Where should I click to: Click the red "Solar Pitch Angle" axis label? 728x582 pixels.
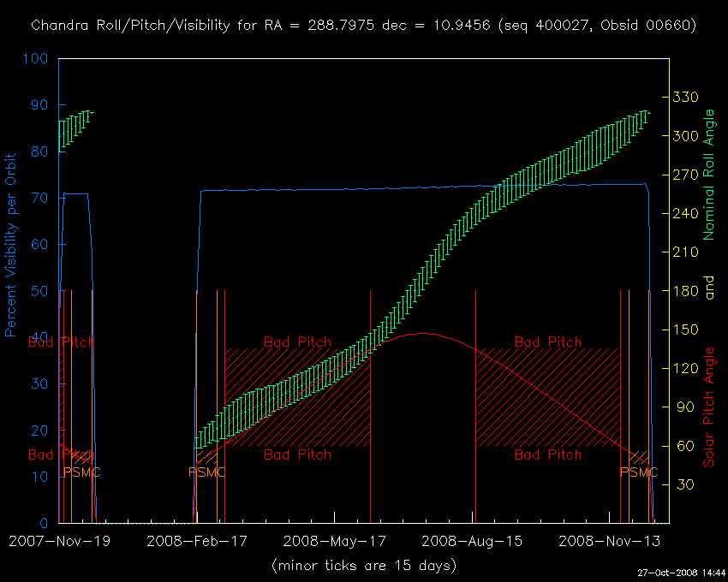[x=708, y=407]
